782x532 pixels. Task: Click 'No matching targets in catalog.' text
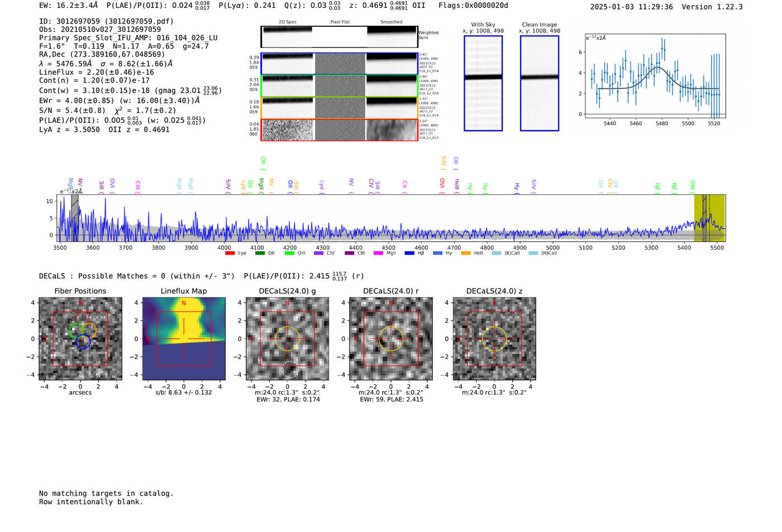tap(106, 493)
